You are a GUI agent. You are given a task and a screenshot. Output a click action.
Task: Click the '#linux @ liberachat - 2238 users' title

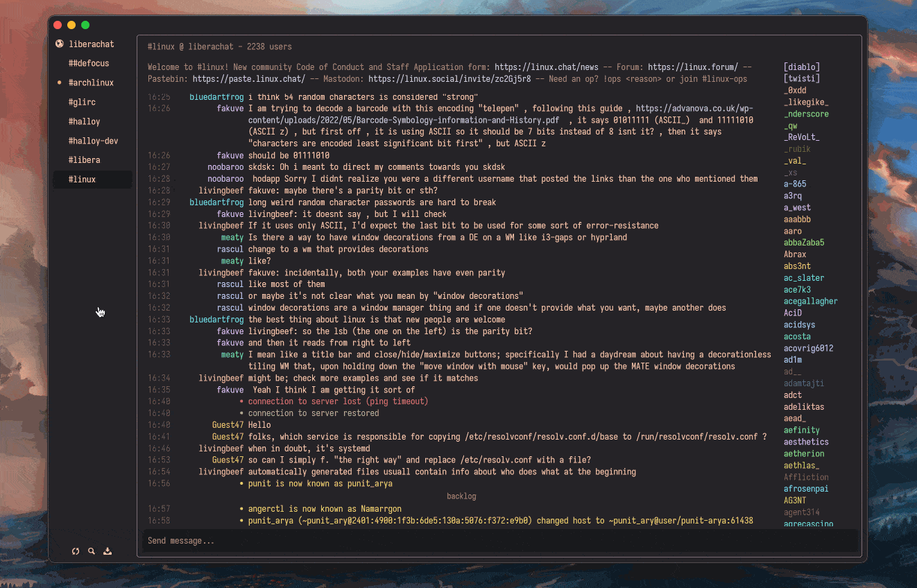coord(220,47)
